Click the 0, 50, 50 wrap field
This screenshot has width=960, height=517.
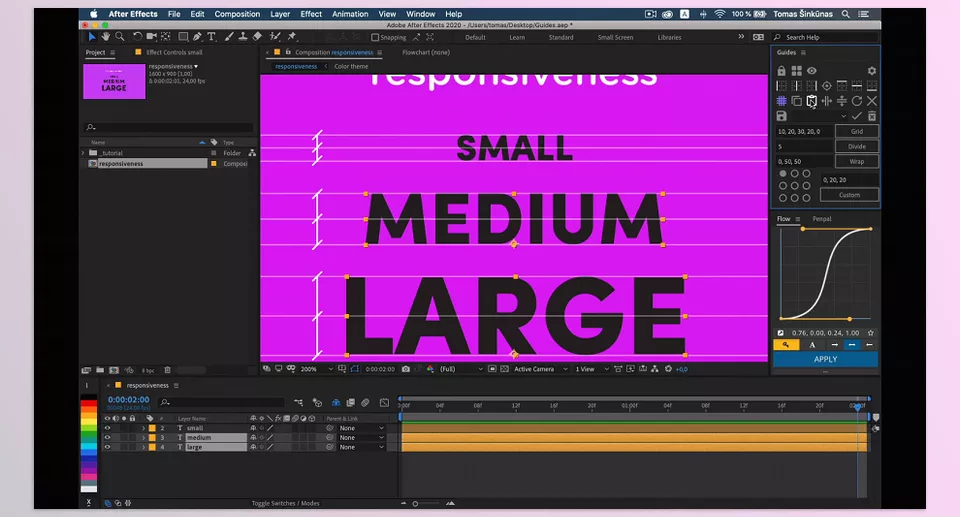click(804, 161)
